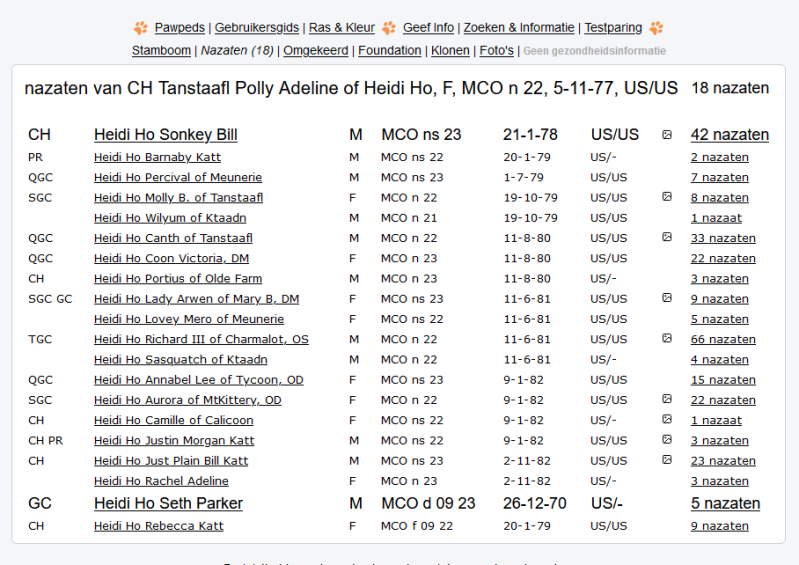Open the Gebruikersgids menu link
The height and width of the screenshot is (565, 799).
click(x=258, y=28)
